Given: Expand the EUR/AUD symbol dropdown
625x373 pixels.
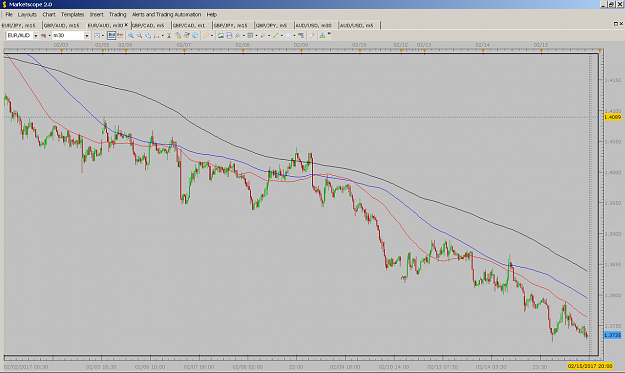Looking at the screenshot, I should point(36,35).
